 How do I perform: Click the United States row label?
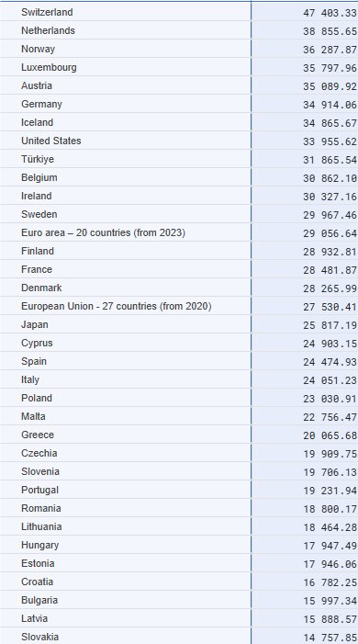tap(51, 141)
